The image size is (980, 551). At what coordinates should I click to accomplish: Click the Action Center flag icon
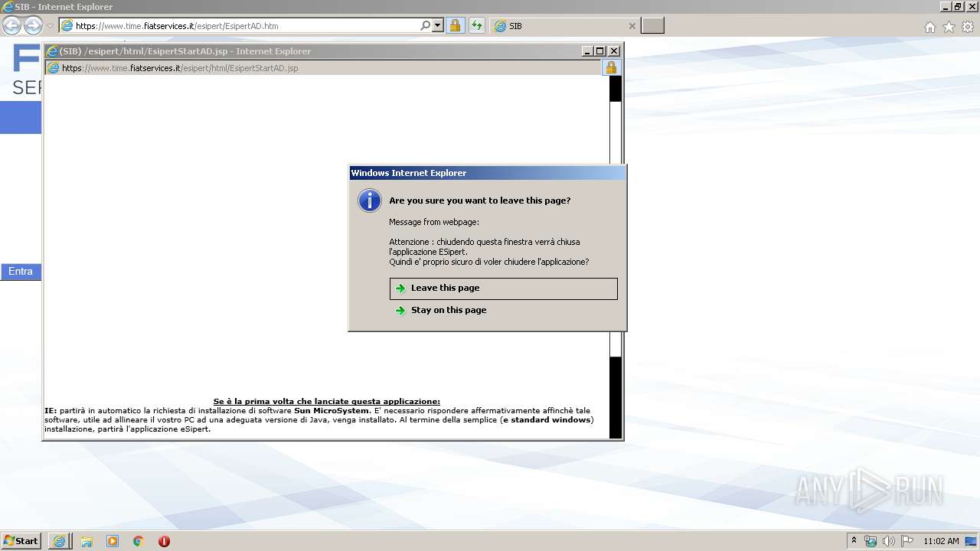(907, 541)
